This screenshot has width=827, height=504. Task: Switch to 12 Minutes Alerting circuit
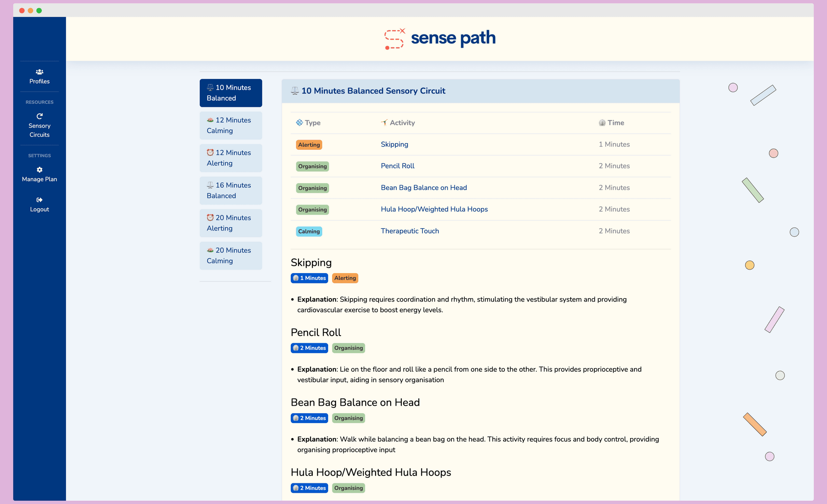click(x=230, y=158)
